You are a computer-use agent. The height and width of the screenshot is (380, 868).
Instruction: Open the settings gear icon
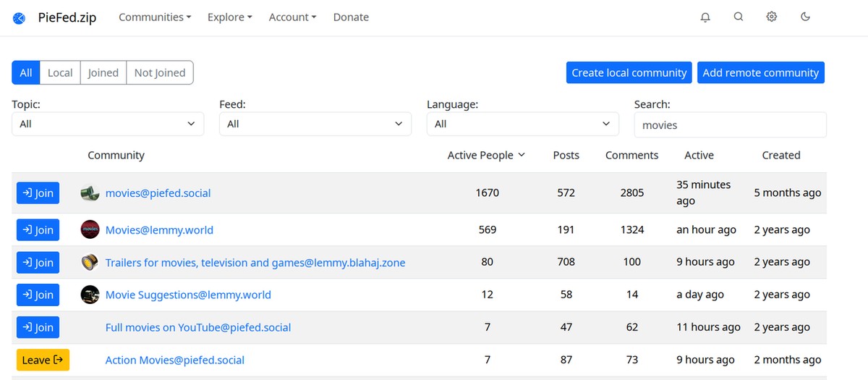[772, 17]
